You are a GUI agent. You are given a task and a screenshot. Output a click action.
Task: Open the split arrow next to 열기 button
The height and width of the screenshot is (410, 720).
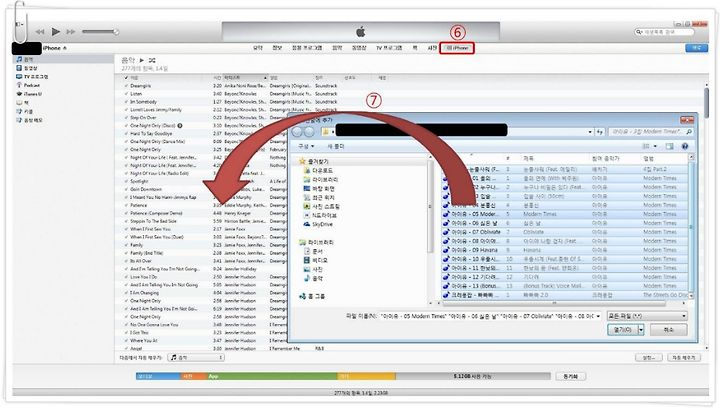(641, 330)
